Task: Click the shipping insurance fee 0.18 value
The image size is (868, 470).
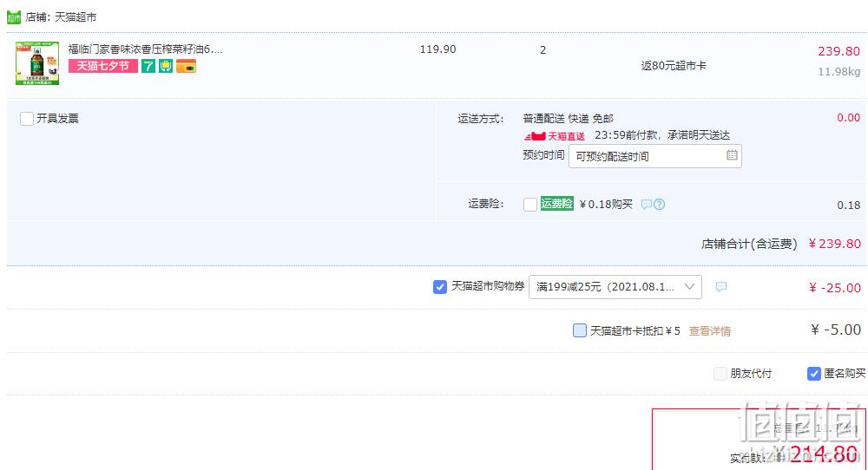Action: [x=849, y=206]
